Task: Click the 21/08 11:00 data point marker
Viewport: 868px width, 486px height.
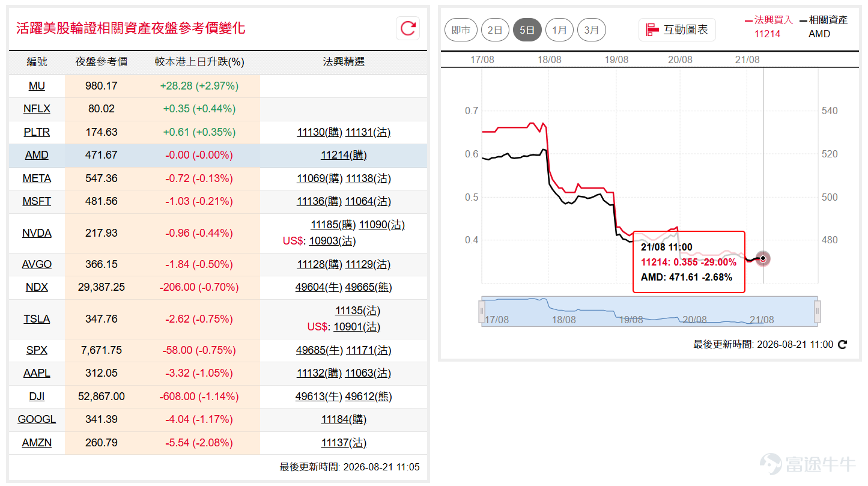Action: point(763,258)
